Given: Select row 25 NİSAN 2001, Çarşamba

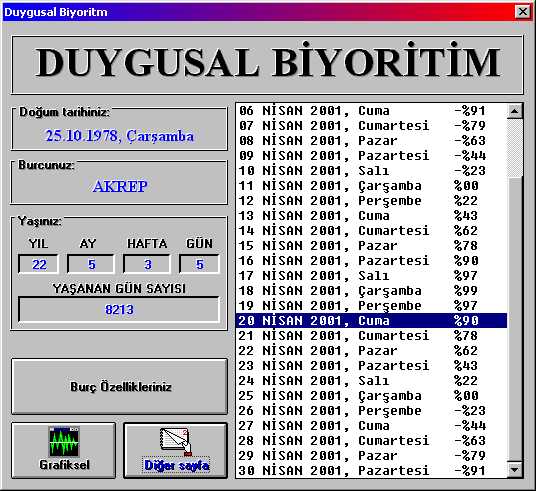Looking at the screenshot, I should 372,396.
